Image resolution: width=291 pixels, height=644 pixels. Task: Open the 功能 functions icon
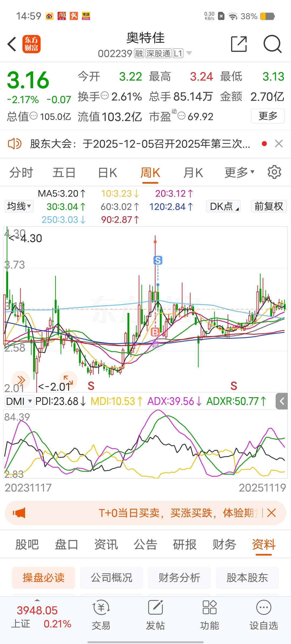click(x=209, y=615)
